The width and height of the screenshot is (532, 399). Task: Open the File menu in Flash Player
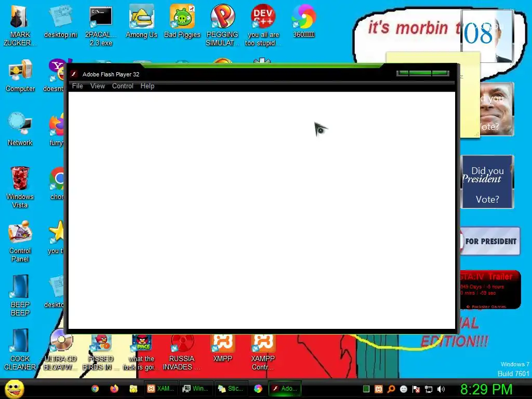(77, 86)
